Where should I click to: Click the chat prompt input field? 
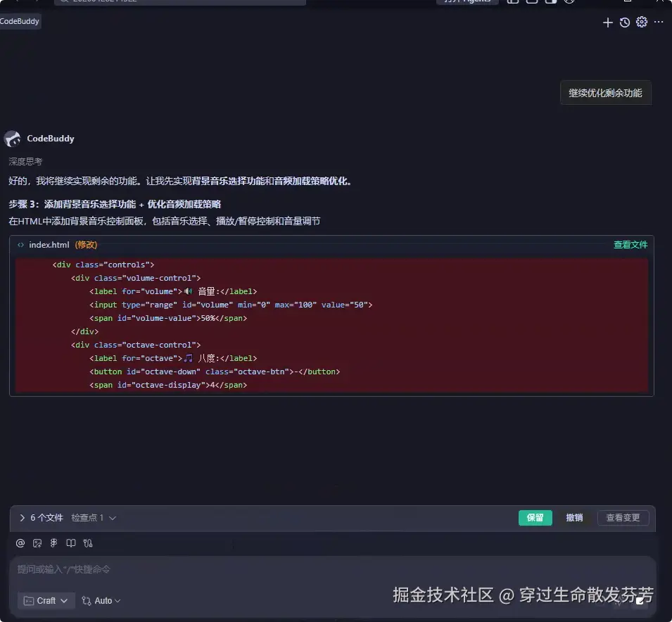click(x=333, y=570)
